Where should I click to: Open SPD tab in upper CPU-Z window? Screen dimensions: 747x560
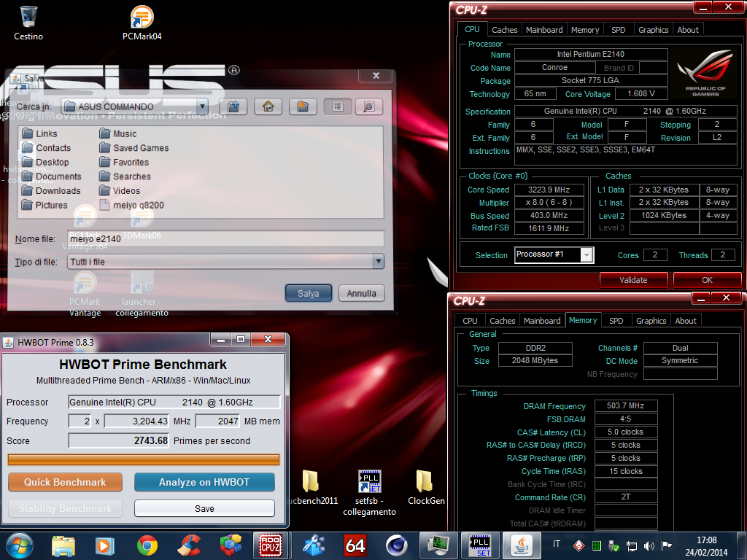click(x=619, y=29)
